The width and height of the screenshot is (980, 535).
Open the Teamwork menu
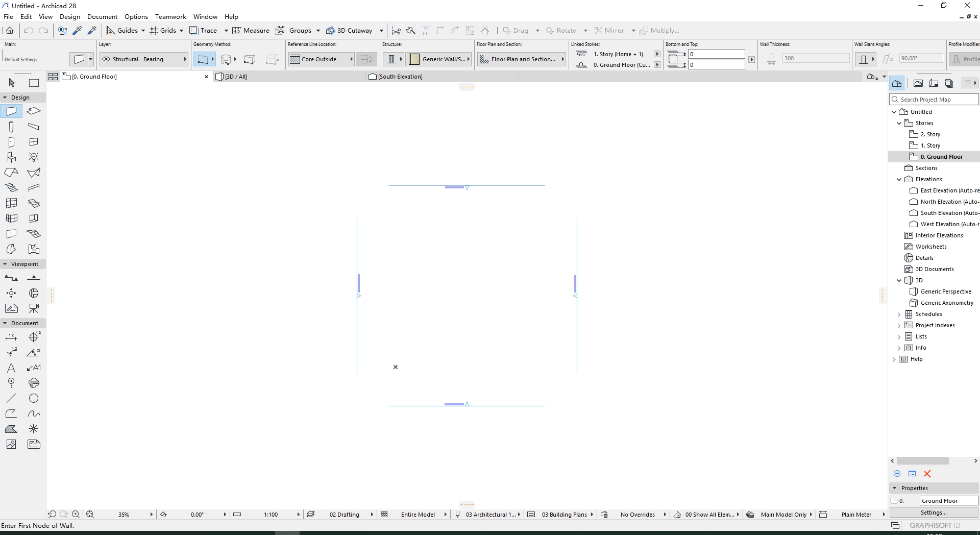point(170,17)
